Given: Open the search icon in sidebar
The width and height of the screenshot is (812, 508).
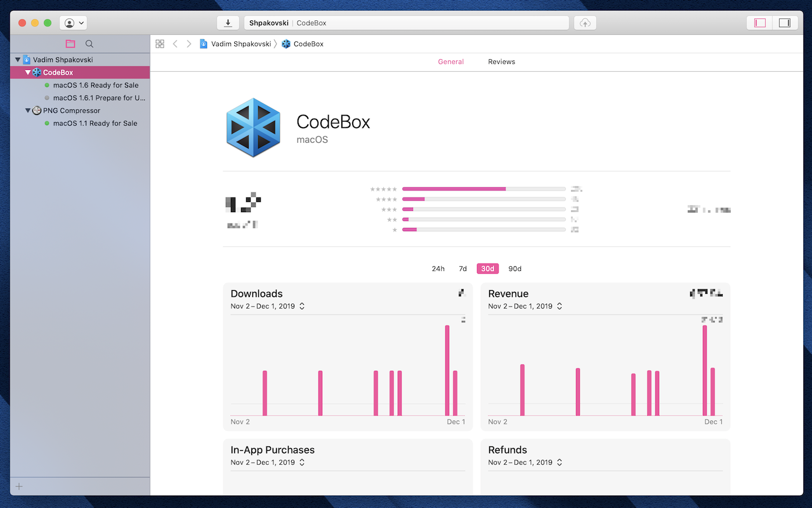Looking at the screenshot, I should (89, 44).
